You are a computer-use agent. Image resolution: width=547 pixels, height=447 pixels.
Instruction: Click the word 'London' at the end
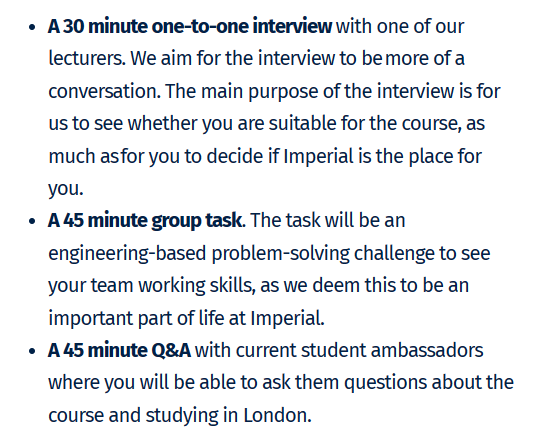[275, 415]
